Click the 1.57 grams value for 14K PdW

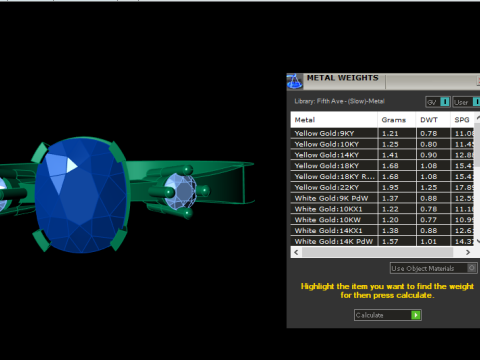point(390,241)
